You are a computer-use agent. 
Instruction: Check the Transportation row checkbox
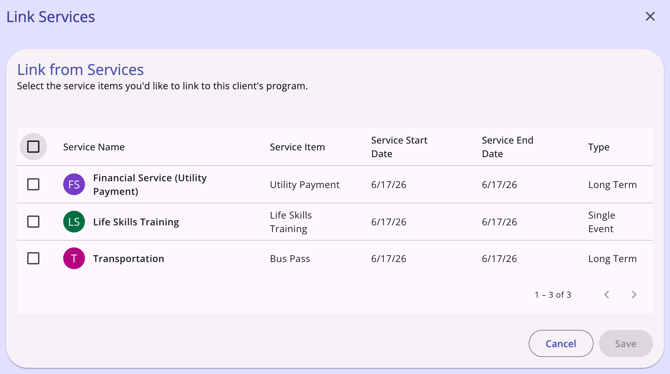(33, 258)
